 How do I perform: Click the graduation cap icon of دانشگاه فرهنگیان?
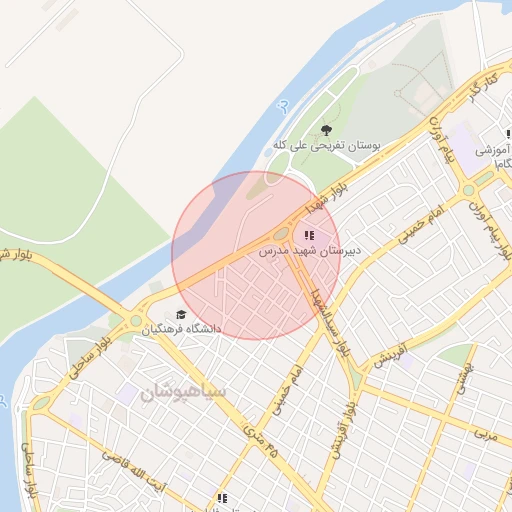(181, 314)
